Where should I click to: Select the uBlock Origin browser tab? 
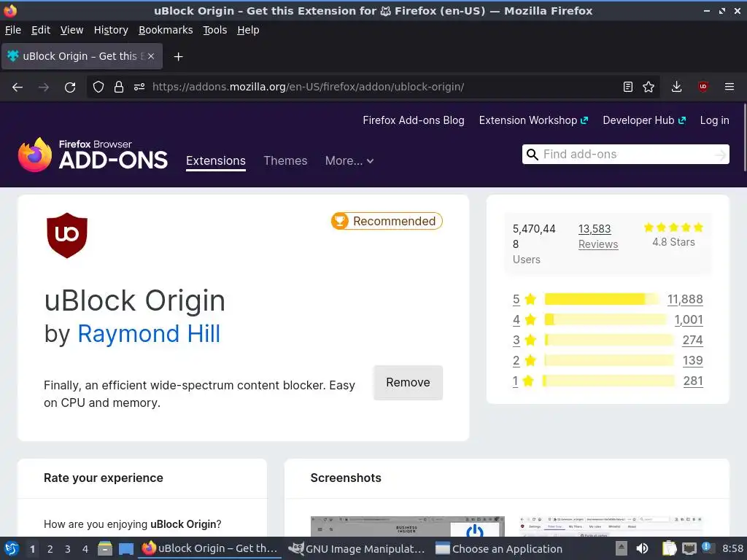pyautogui.click(x=82, y=56)
